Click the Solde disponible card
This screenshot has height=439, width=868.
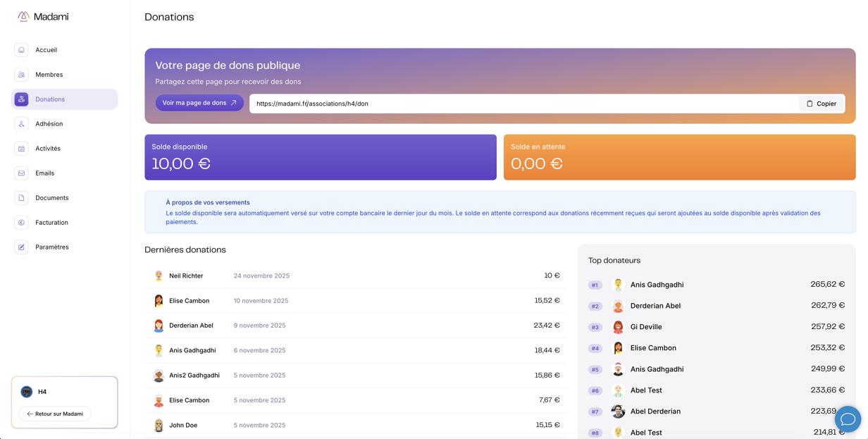click(x=320, y=157)
